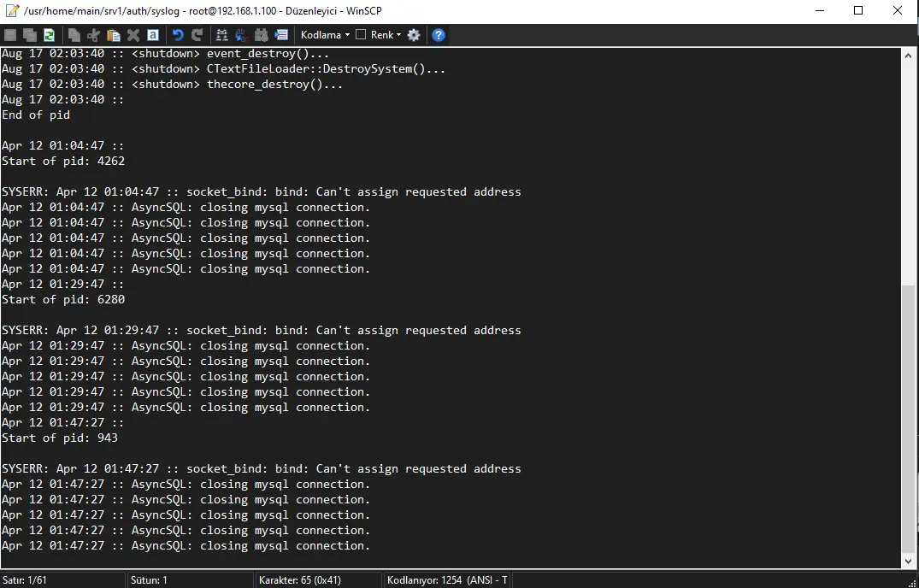This screenshot has width=919, height=588.
Task: Click the Satır 1/61 status field
Action: click(x=26, y=580)
